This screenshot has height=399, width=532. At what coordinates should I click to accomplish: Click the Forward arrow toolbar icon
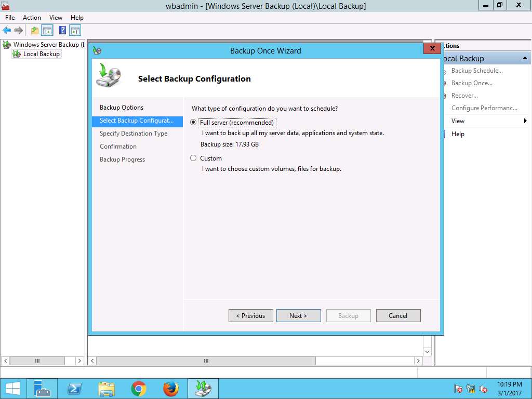tap(19, 31)
